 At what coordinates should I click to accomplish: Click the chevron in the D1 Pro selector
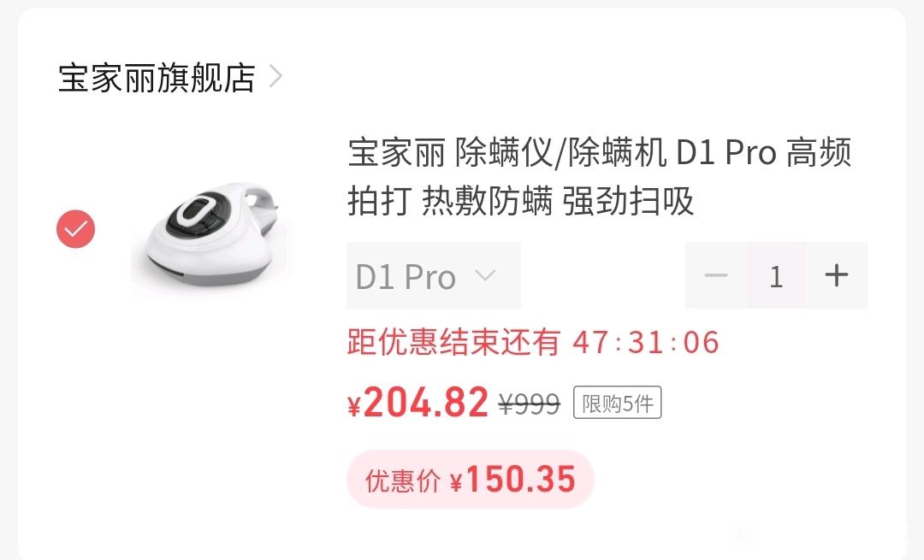coord(485,275)
